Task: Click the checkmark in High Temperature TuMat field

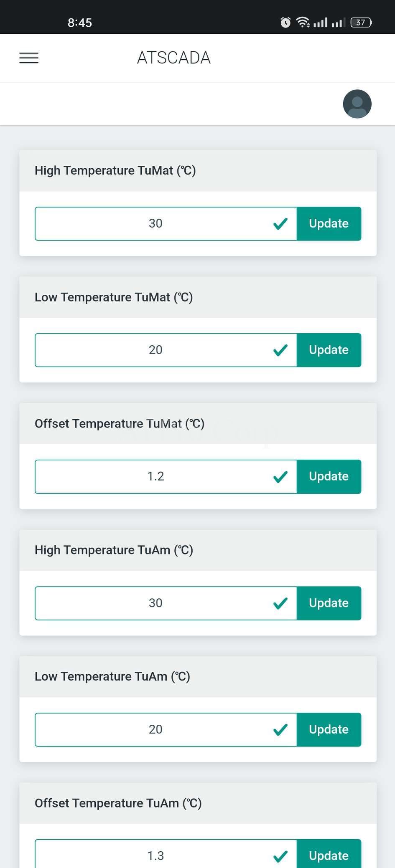Action: point(280,224)
